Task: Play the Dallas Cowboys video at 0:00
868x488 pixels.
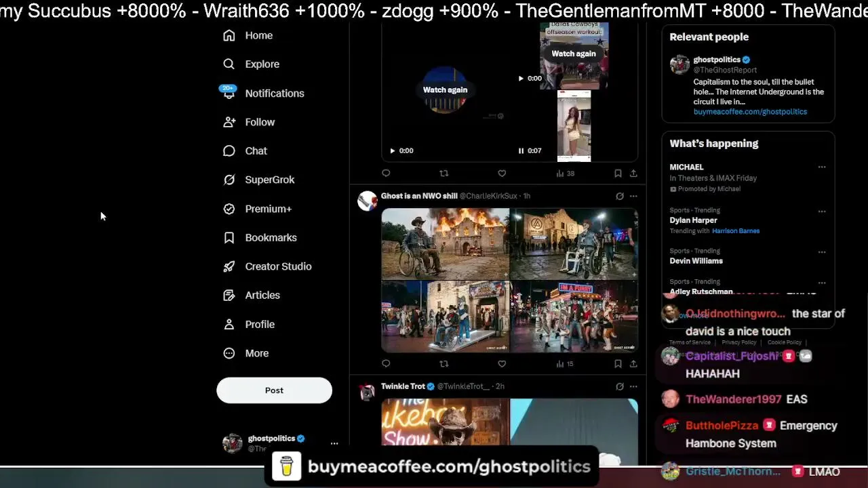Action: pyautogui.click(x=521, y=78)
